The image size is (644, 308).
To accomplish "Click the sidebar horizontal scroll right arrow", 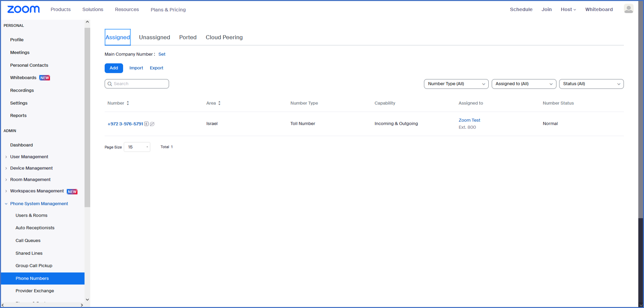I will tap(82, 305).
